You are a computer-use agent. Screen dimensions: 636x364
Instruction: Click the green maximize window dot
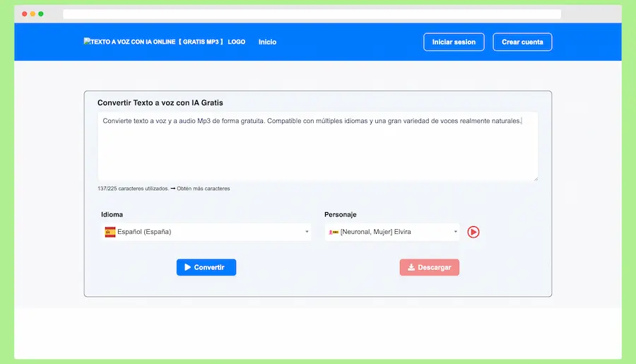41,14
